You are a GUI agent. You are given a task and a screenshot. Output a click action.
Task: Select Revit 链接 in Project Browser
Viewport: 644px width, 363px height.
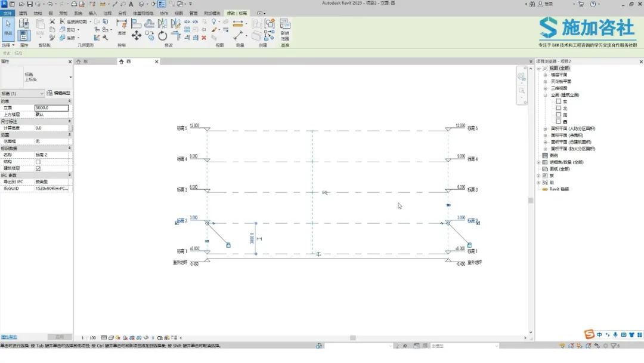559,189
